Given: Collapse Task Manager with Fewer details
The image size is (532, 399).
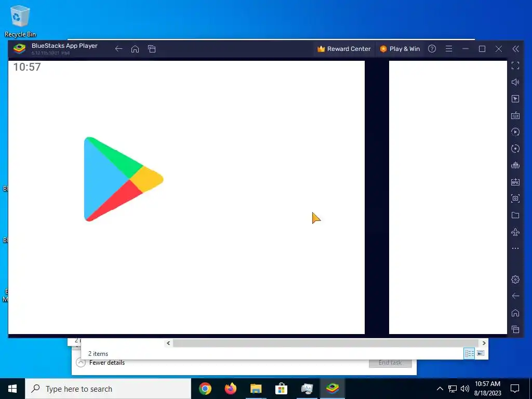Looking at the screenshot, I should coord(100,363).
